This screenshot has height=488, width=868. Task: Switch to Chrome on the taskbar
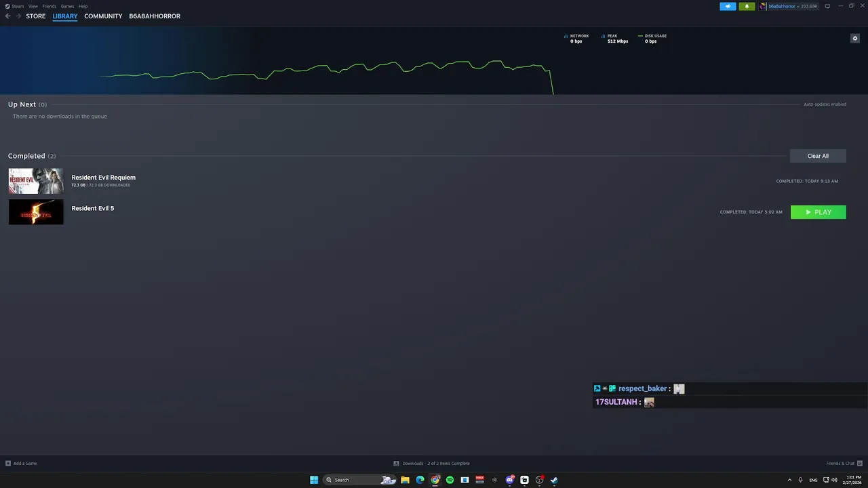click(435, 480)
